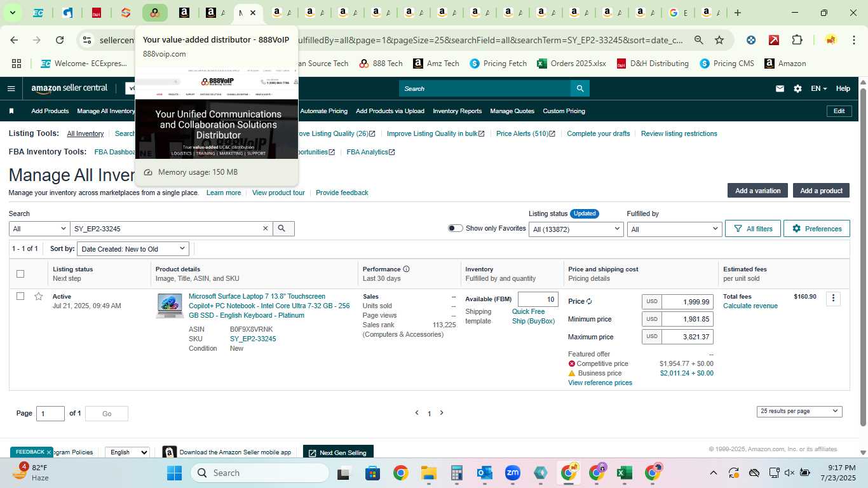This screenshot has width=868, height=488.
Task: Click View reference prices link
Action: pos(600,383)
